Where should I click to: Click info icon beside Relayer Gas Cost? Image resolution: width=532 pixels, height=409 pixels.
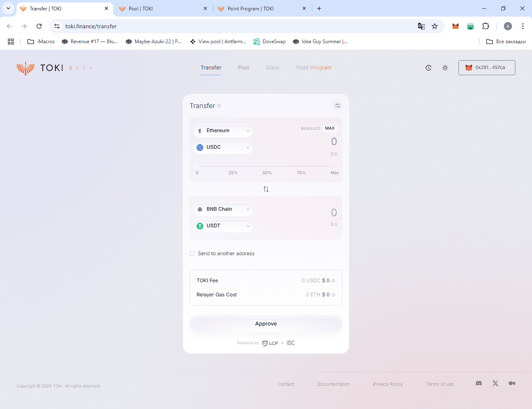pos(333,295)
